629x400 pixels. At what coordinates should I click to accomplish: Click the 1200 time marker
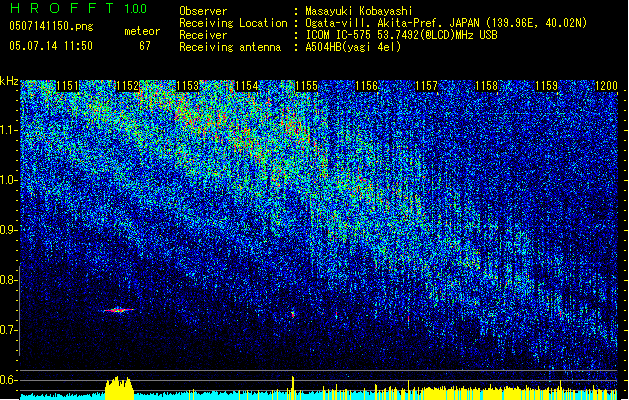[x=606, y=86]
